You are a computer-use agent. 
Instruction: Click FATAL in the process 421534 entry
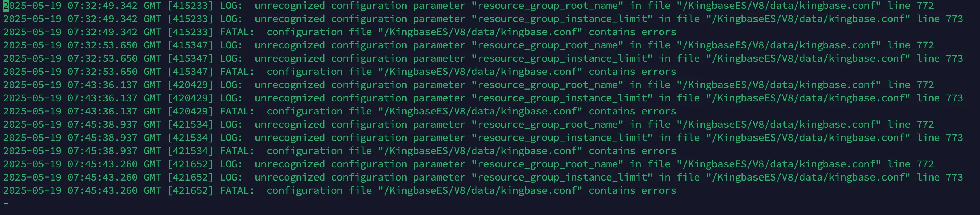click(x=237, y=151)
